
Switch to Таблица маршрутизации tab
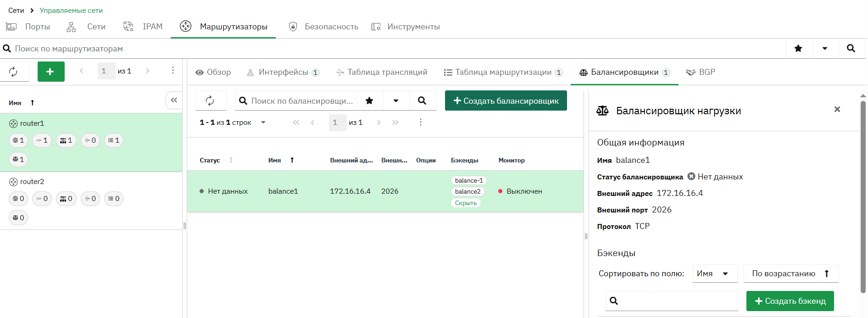tap(503, 72)
